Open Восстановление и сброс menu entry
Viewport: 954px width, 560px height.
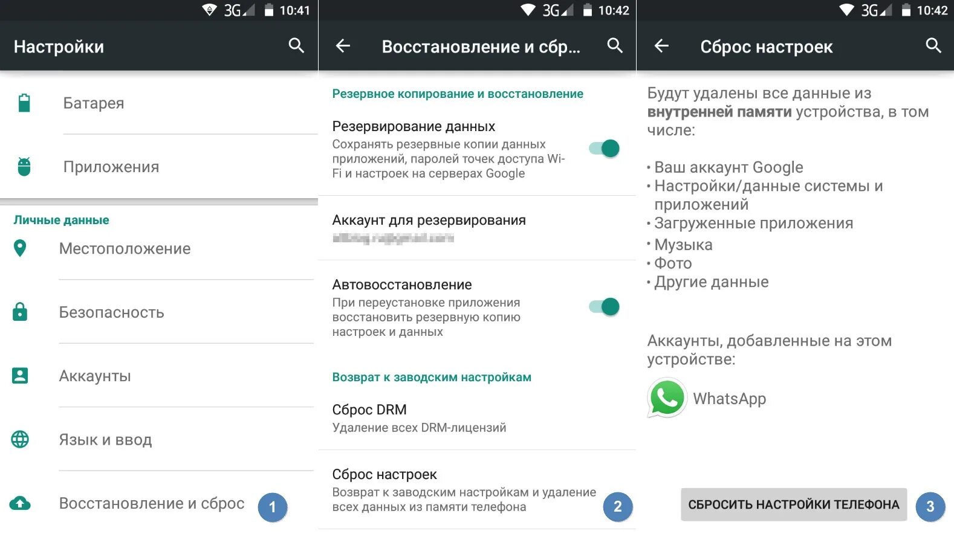[x=158, y=503]
